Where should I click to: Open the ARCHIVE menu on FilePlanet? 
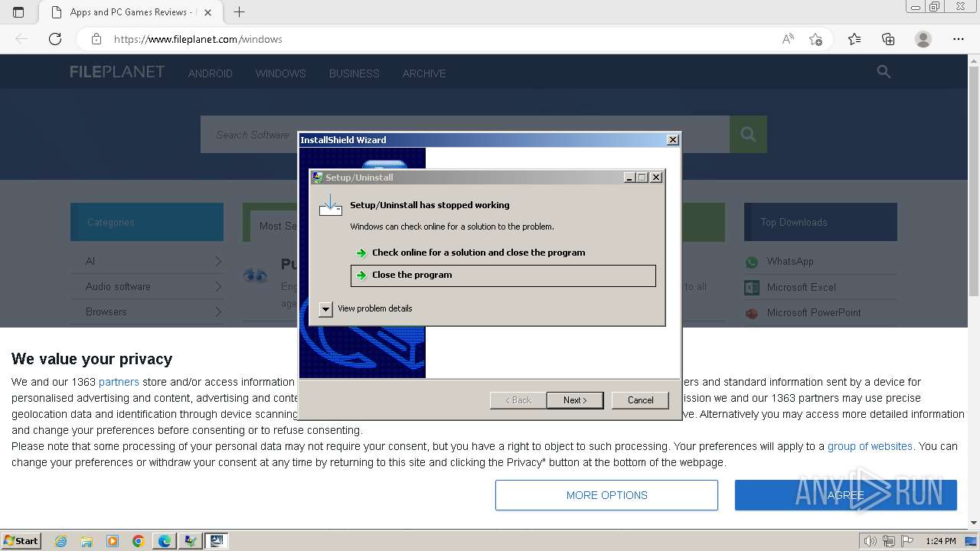click(x=424, y=73)
